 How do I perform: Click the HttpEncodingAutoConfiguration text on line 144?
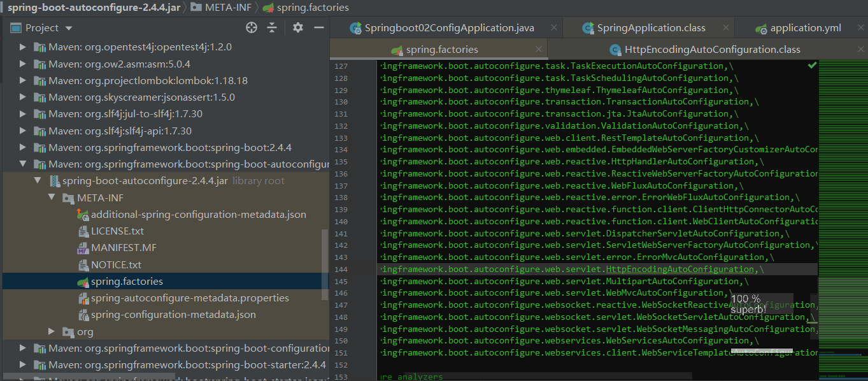pos(679,270)
